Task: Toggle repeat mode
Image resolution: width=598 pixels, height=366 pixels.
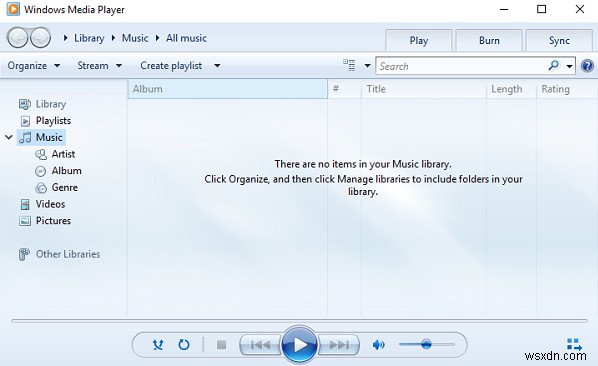Action: [184, 345]
